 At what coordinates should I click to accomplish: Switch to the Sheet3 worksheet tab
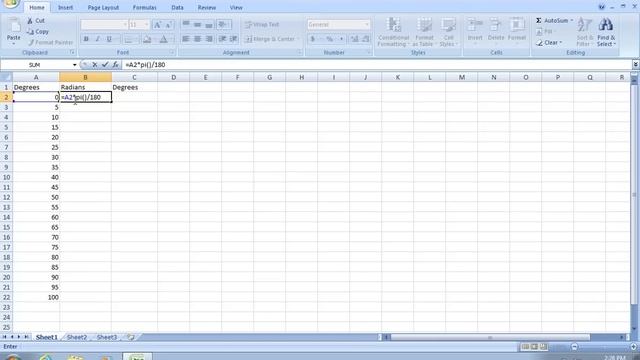107,337
